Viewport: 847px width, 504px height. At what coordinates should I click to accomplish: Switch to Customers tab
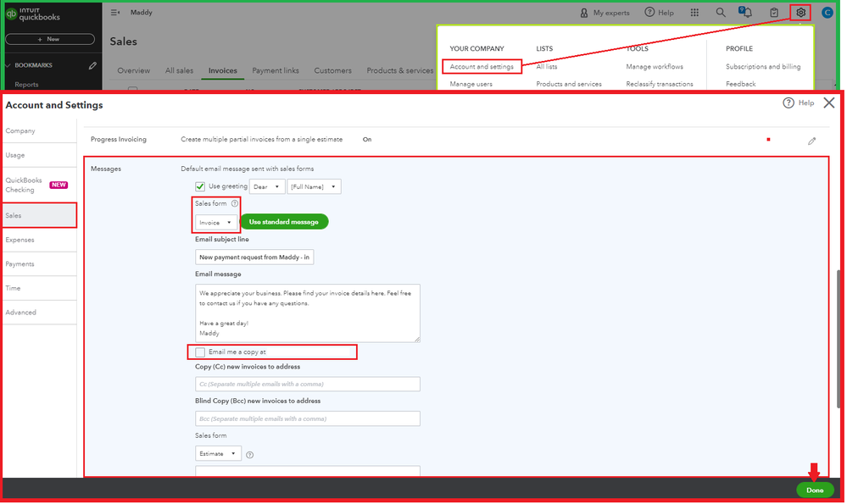pos(332,70)
